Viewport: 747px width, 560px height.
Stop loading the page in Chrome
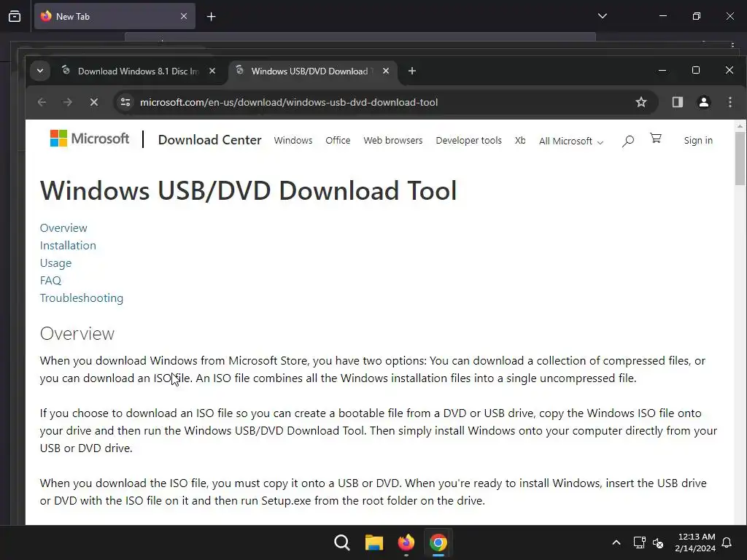tap(94, 102)
